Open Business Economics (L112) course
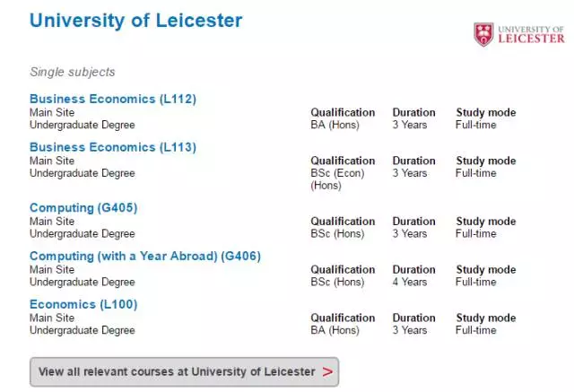 pos(113,99)
